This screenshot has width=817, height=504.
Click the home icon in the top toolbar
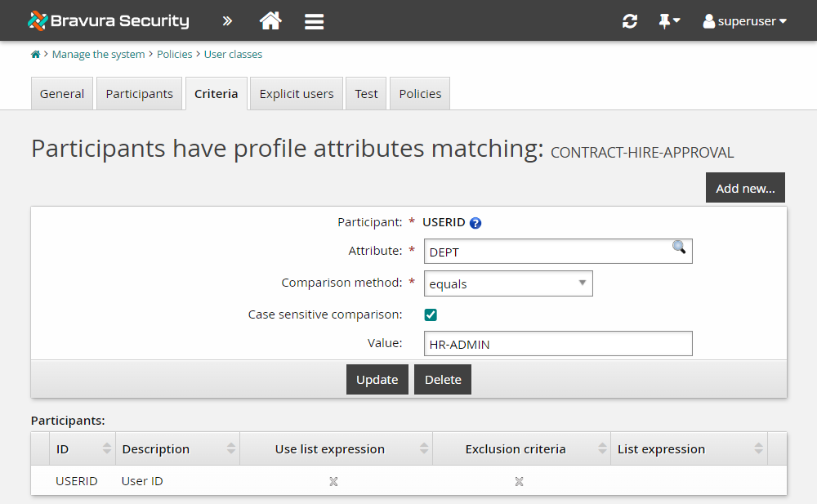coord(270,21)
